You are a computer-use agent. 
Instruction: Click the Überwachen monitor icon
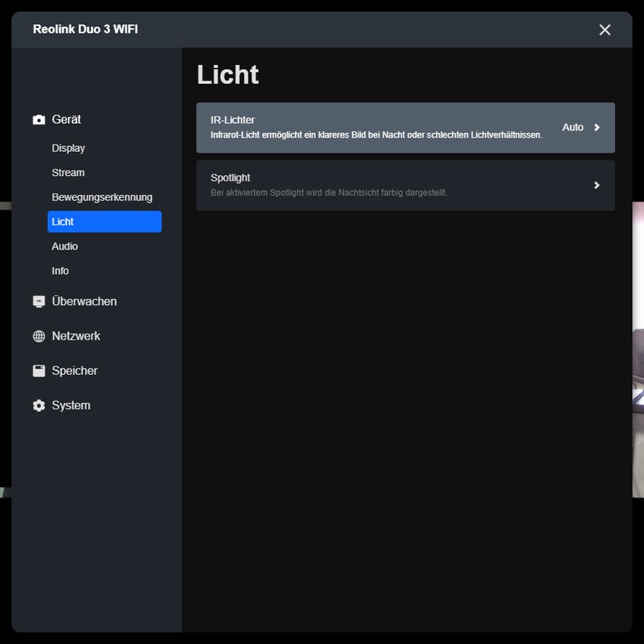(x=38, y=300)
